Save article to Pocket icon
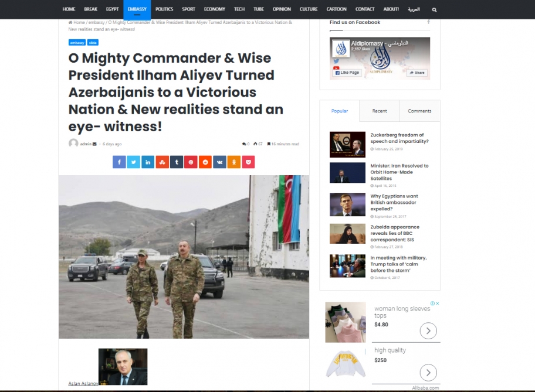The height and width of the screenshot is (392, 535). point(248,162)
